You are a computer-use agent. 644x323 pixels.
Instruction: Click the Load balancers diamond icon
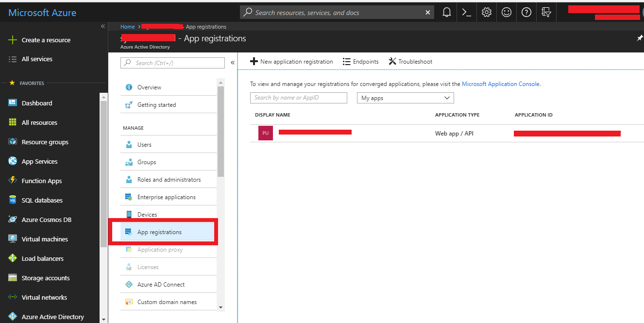tap(13, 258)
